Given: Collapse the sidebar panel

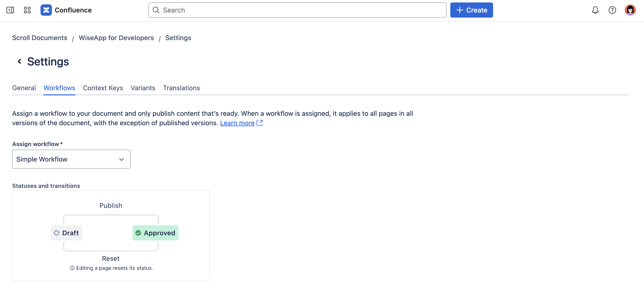Looking at the screenshot, I should tap(10, 10).
